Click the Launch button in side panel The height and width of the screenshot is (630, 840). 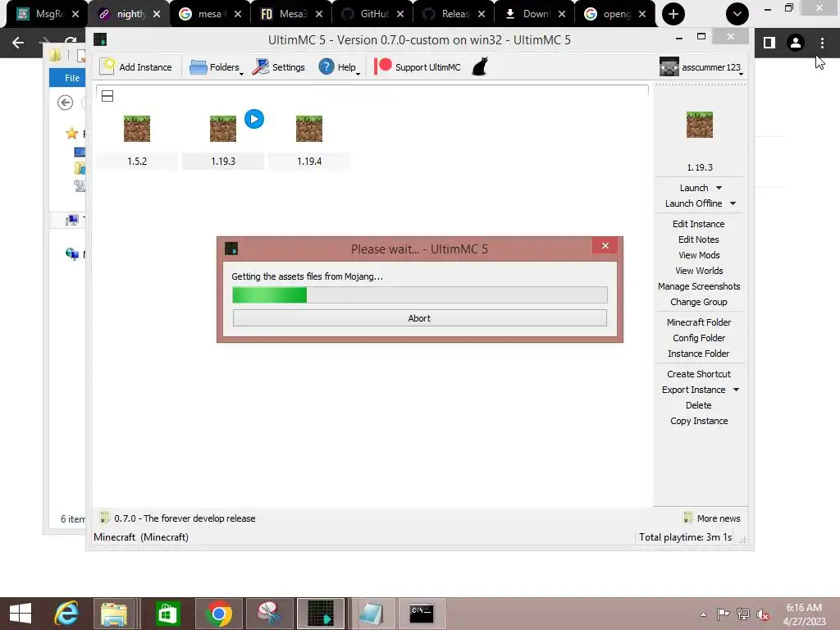tap(694, 188)
